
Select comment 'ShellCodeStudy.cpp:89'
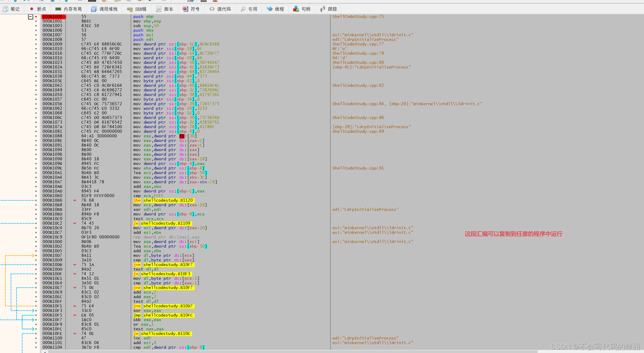click(x=358, y=131)
